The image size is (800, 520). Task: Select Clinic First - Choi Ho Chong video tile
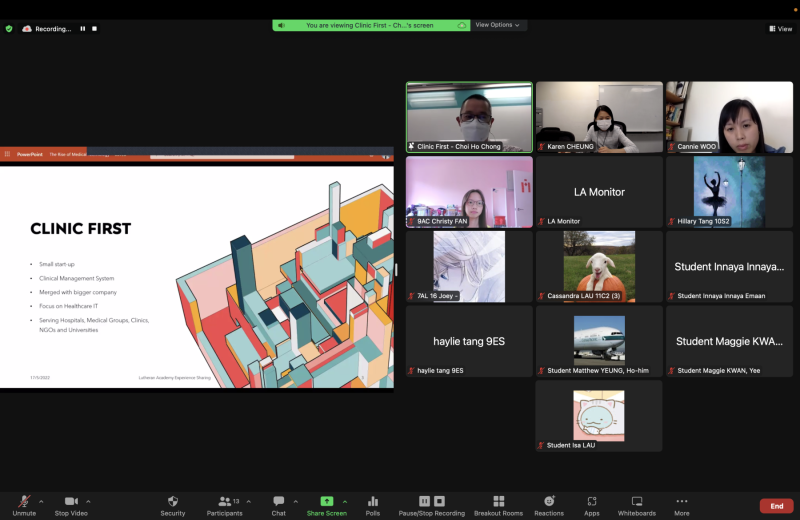pos(469,117)
